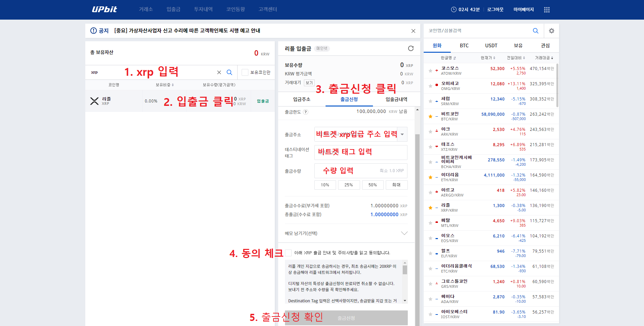Unfavorite 리플 star in market list
644x326 pixels.
[x=430, y=208]
